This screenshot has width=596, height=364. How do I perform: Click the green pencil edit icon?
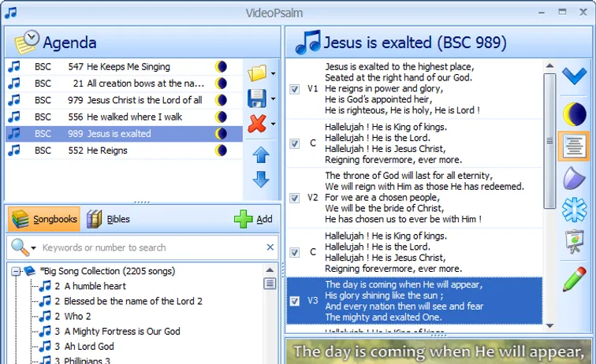pyautogui.click(x=574, y=279)
